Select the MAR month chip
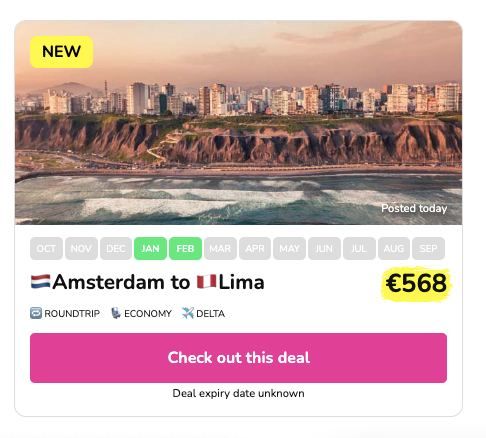 point(220,248)
